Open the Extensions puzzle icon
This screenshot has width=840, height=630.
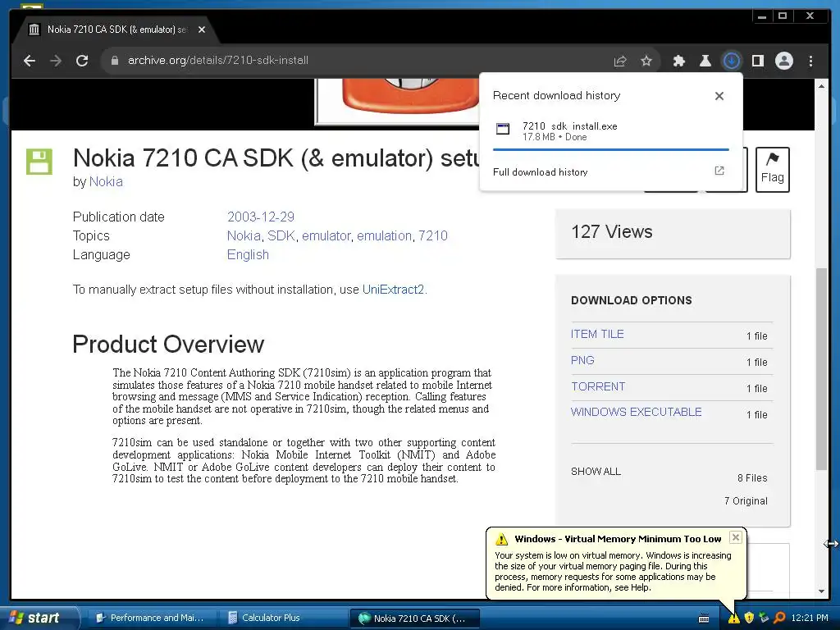click(678, 61)
